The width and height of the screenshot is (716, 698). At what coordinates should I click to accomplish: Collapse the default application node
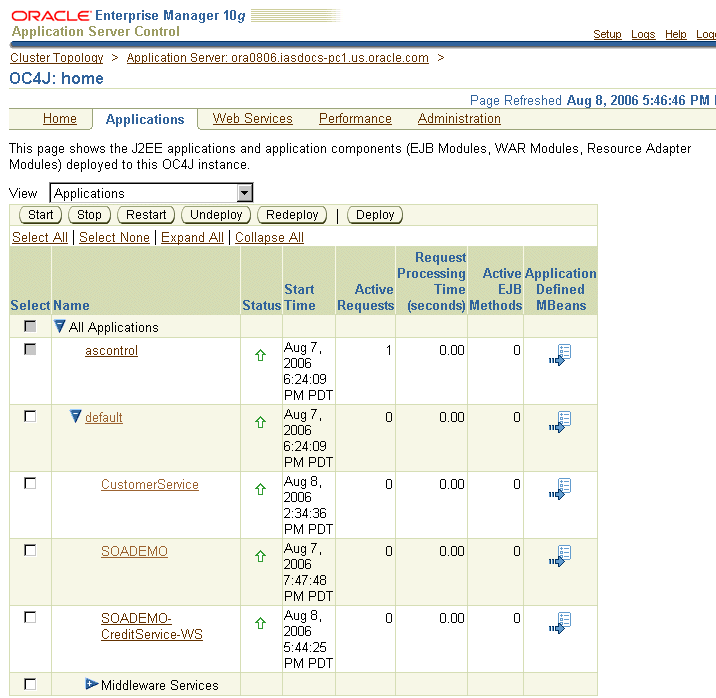(75, 416)
